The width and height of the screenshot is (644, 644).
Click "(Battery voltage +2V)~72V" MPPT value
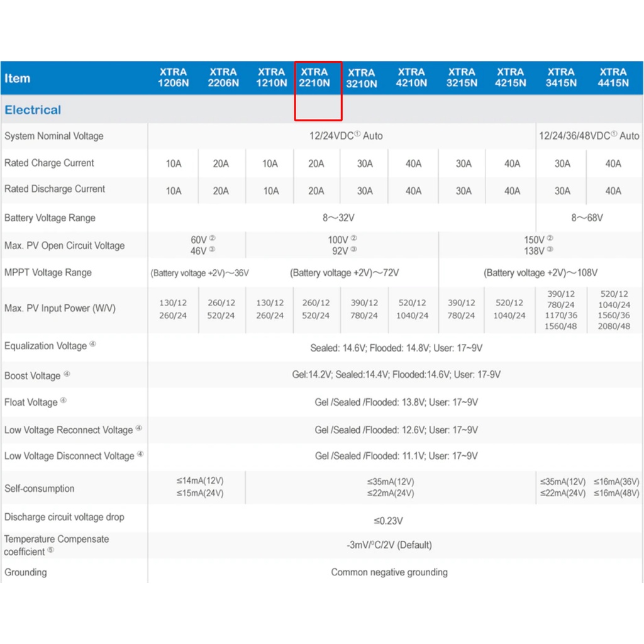344,273
